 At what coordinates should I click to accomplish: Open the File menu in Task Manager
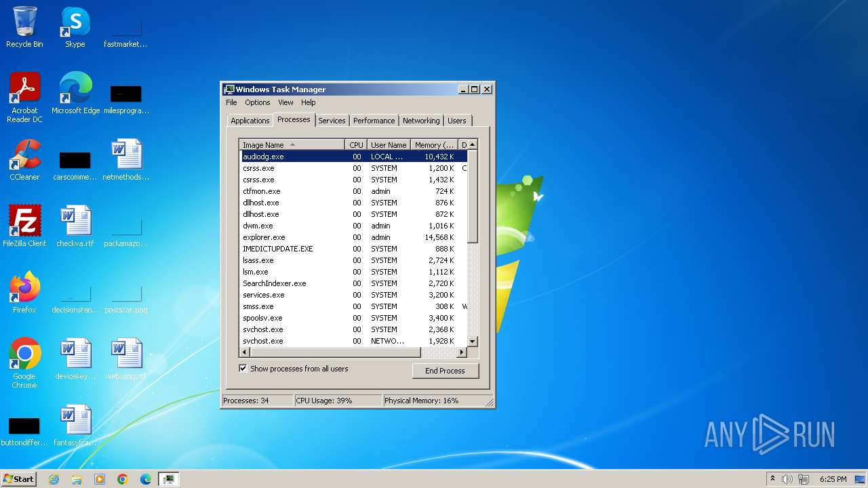click(x=231, y=102)
